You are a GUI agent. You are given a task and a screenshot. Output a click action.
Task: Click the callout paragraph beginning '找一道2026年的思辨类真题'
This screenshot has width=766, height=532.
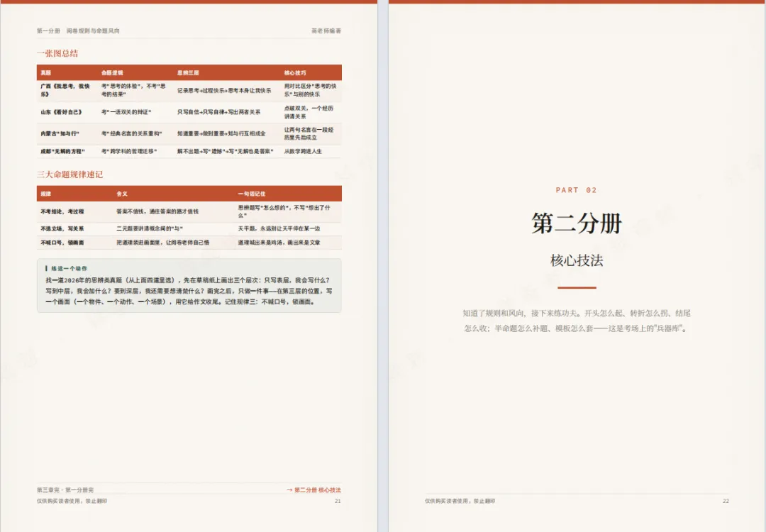coord(189,291)
